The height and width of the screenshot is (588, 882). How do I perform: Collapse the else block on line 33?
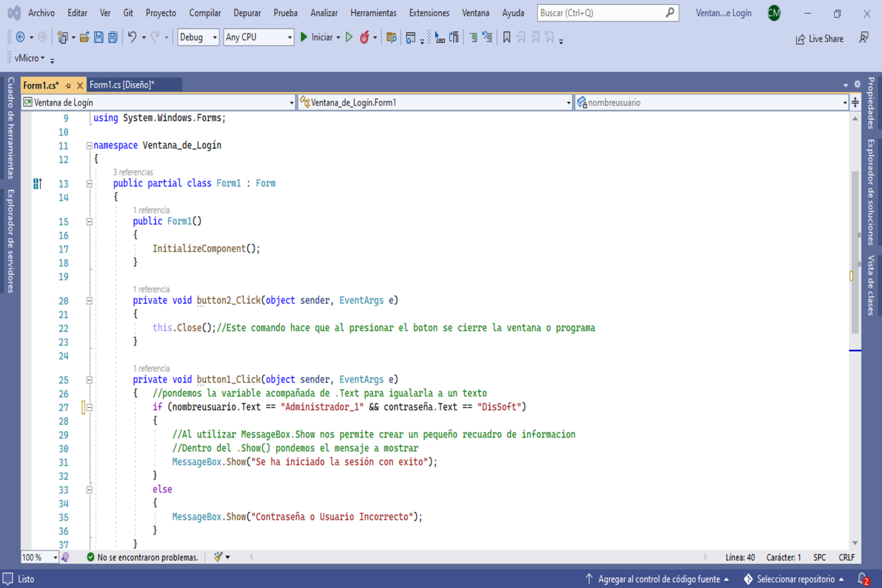89,490
